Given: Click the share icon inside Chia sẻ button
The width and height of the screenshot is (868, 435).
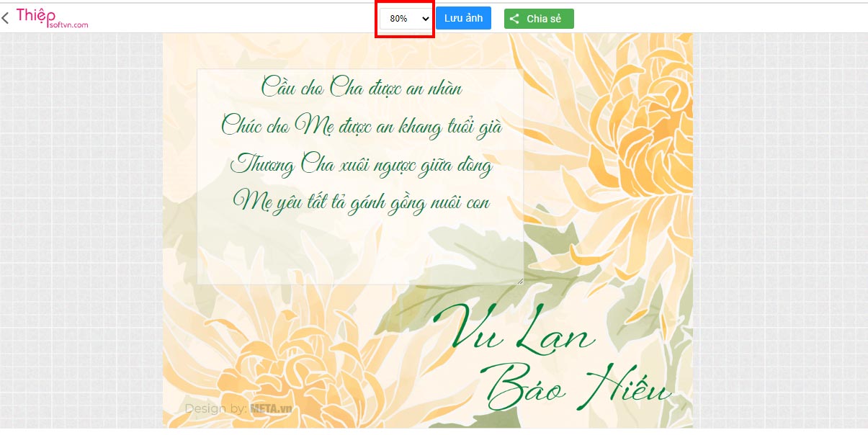Looking at the screenshot, I should point(516,18).
